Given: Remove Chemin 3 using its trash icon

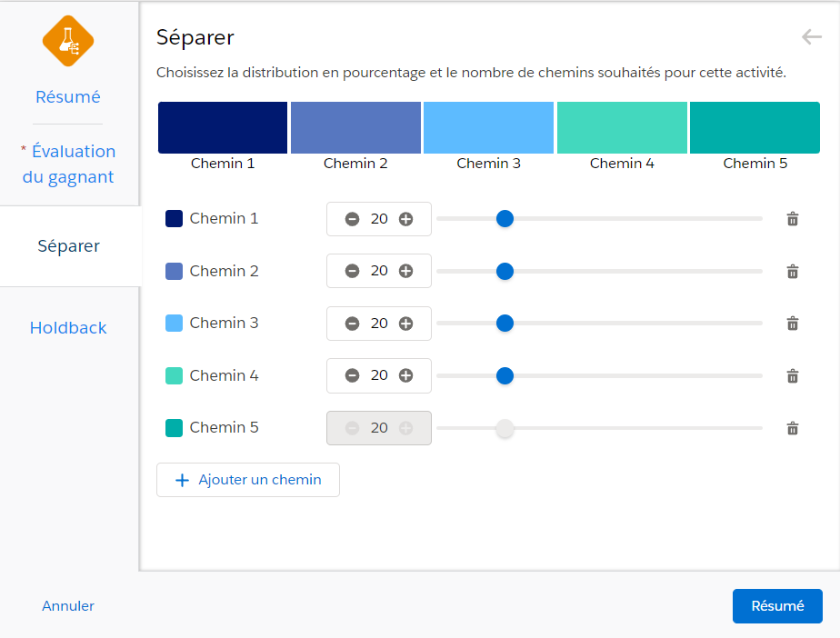Looking at the screenshot, I should (x=793, y=324).
